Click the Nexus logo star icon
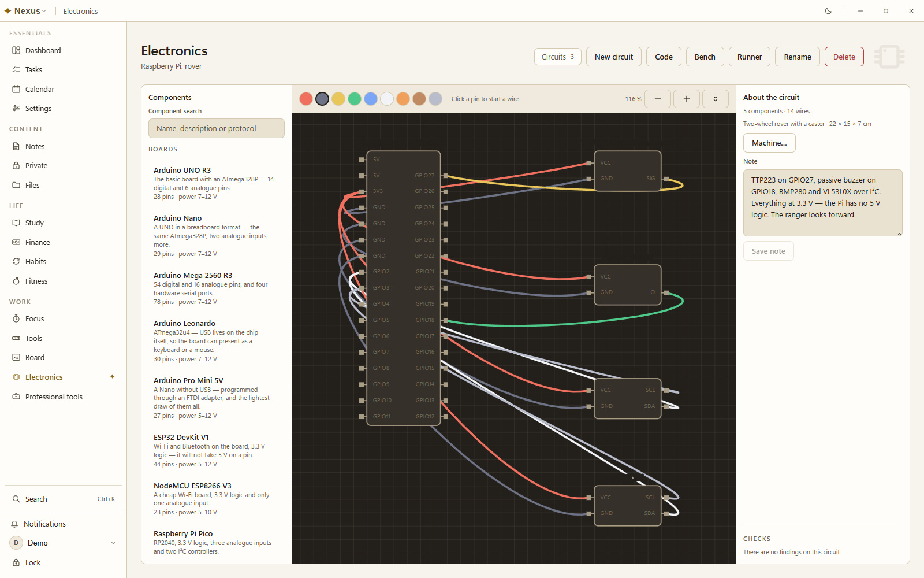 click(x=8, y=11)
